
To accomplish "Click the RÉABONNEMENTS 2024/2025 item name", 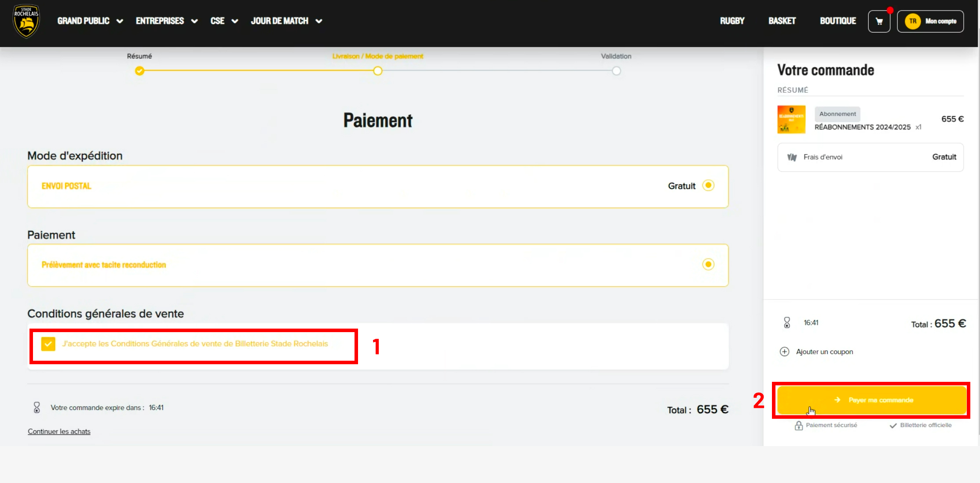I will [x=862, y=127].
